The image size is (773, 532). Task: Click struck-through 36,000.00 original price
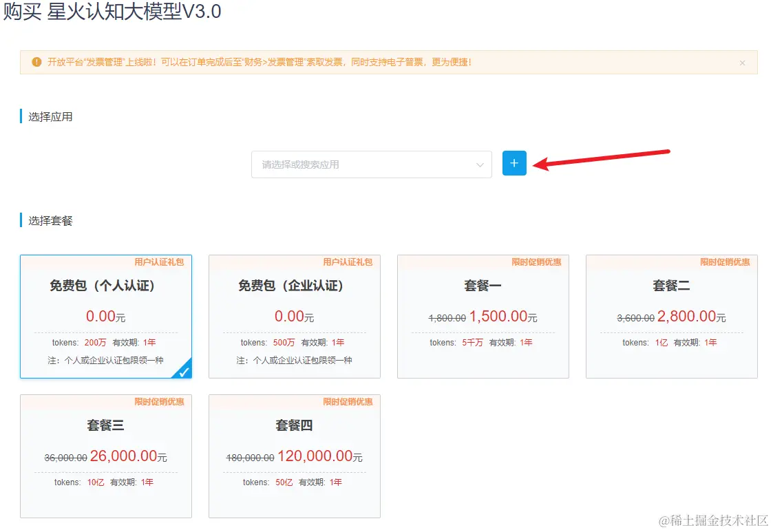(65, 458)
